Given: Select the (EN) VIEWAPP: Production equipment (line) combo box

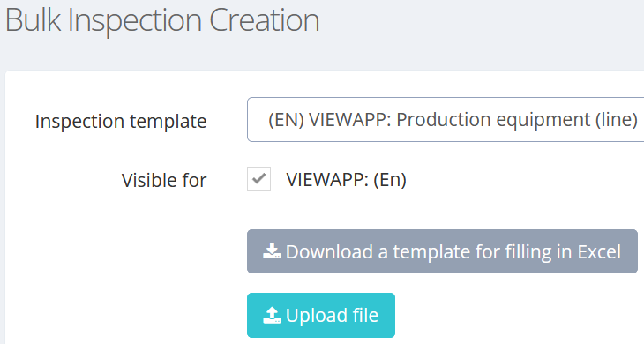Looking at the screenshot, I should (x=446, y=119).
